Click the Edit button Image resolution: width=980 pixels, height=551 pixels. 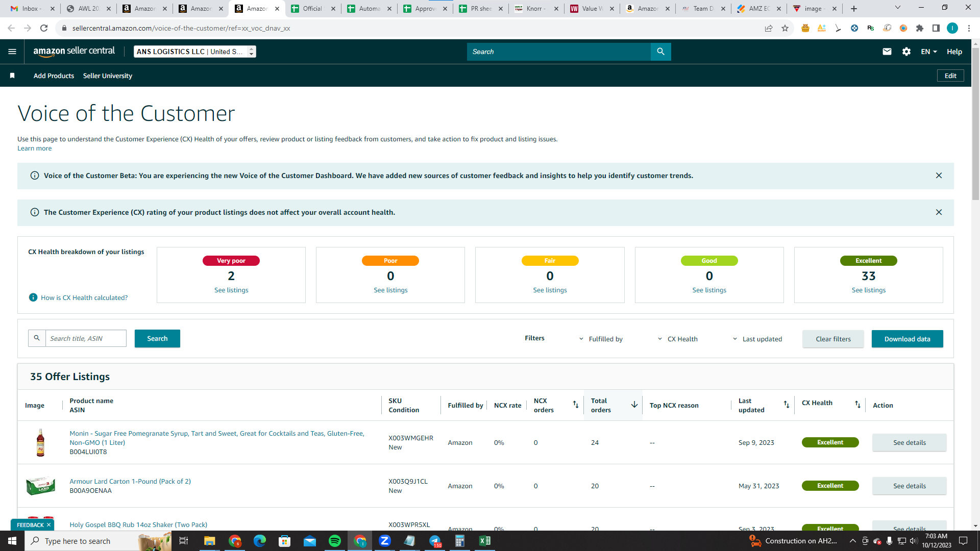pos(950,76)
